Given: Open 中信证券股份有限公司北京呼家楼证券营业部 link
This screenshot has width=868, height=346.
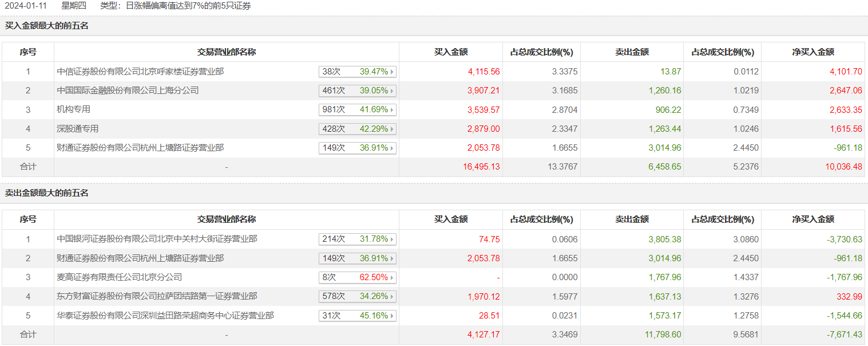Looking at the screenshot, I should pos(140,72).
